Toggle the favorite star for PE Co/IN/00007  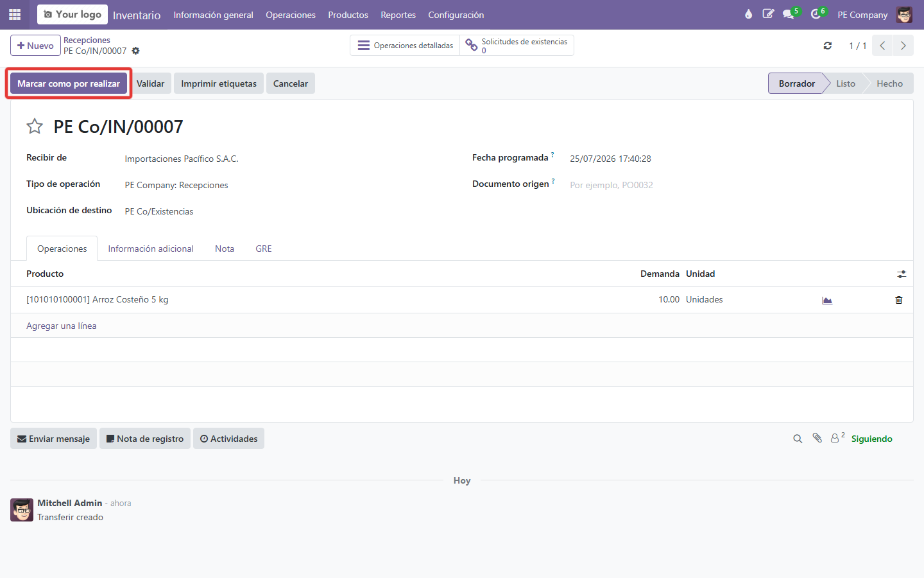point(35,127)
